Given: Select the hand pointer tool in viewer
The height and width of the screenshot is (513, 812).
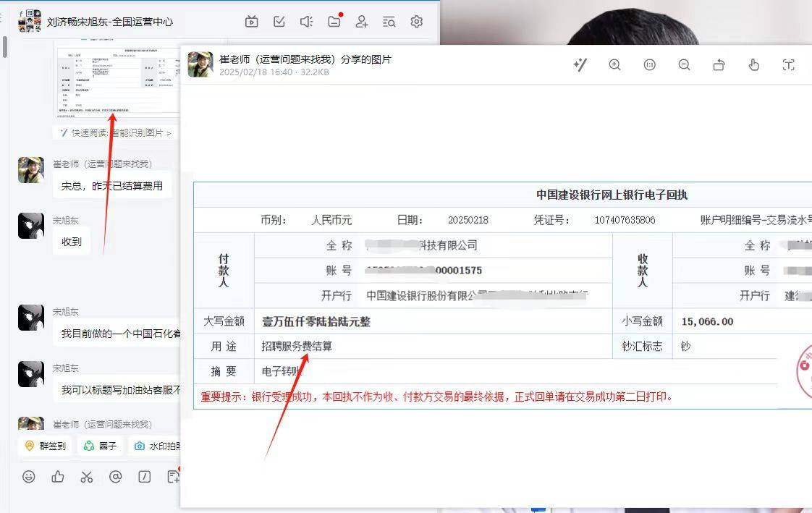Looking at the screenshot, I should point(754,64).
